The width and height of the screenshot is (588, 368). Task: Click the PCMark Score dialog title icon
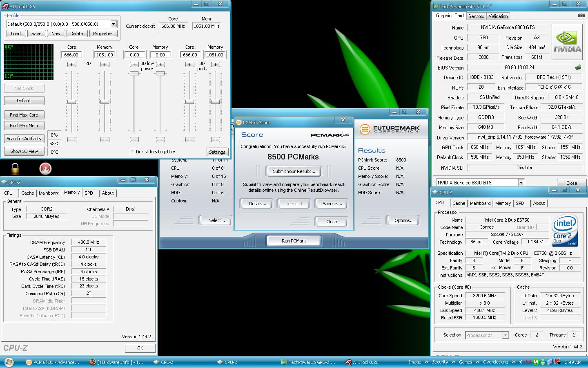239,122
